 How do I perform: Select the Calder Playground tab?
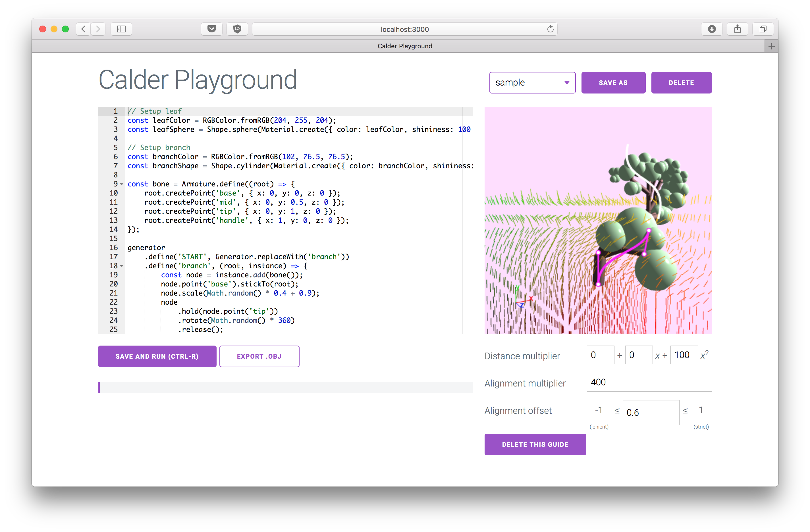pos(404,46)
